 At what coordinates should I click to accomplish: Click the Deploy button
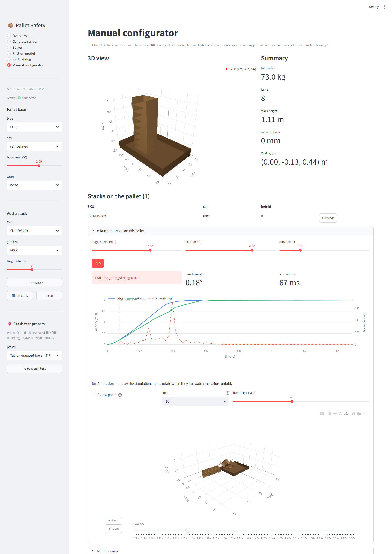pyautogui.click(x=374, y=7)
